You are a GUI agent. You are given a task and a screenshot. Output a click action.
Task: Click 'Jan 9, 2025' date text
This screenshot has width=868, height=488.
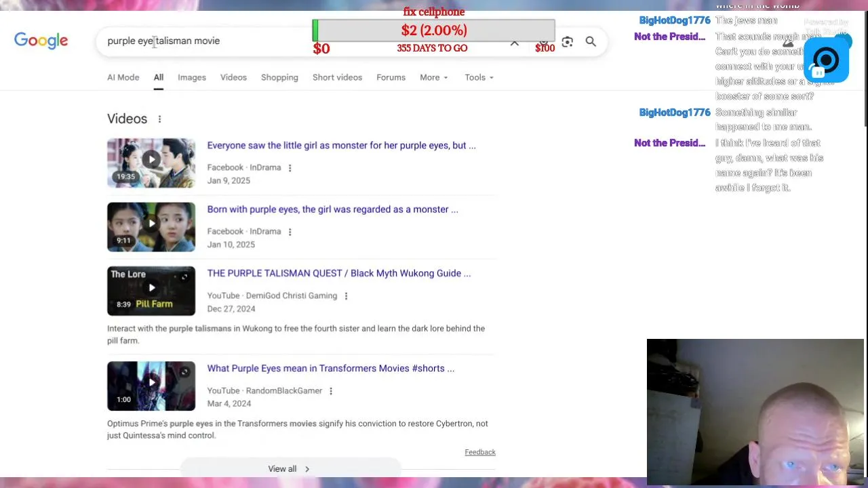click(229, 181)
